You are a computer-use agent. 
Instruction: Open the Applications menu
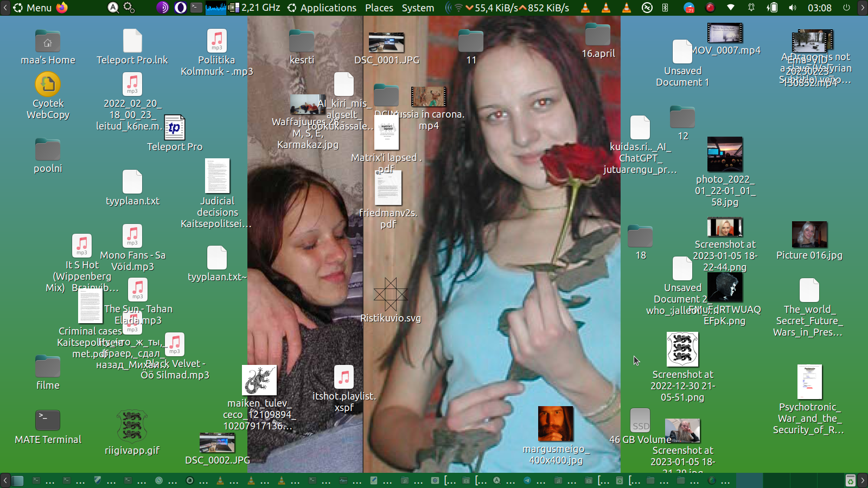[322, 8]
